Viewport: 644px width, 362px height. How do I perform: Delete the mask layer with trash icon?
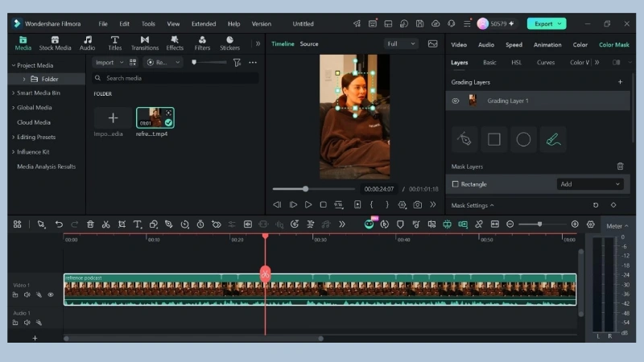click(620, 167)
